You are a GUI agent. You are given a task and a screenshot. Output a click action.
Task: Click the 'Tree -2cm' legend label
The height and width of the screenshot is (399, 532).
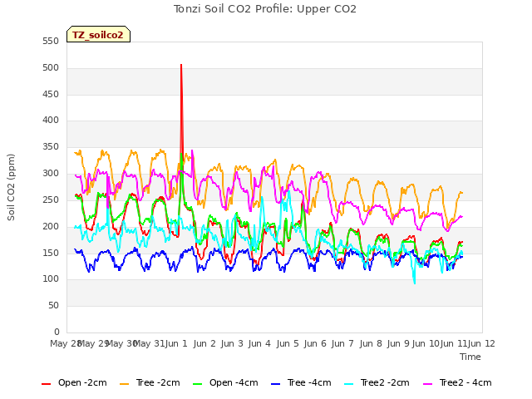click(x=158, y=382)
